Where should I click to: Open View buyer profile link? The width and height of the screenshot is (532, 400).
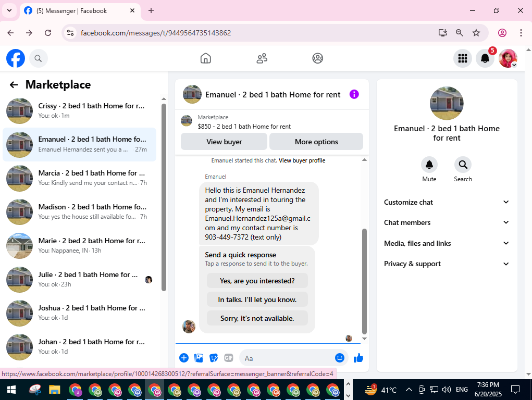coord(302,160)
